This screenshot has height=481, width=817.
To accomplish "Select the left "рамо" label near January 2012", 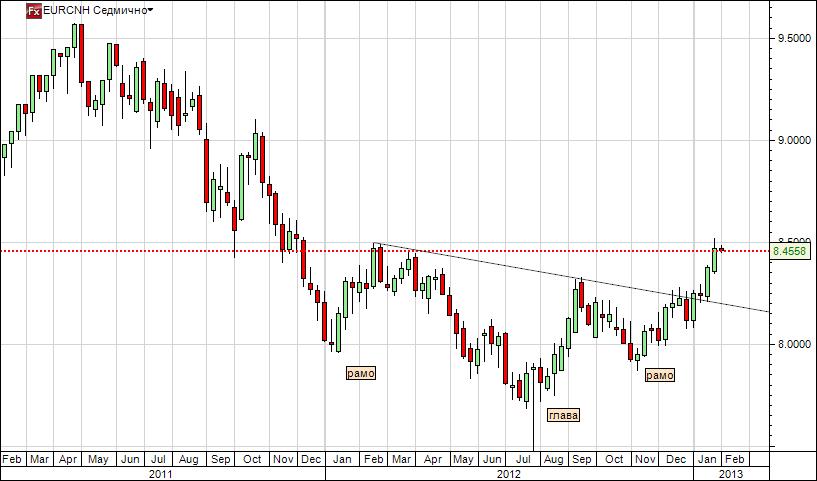I will click(361, 373).
